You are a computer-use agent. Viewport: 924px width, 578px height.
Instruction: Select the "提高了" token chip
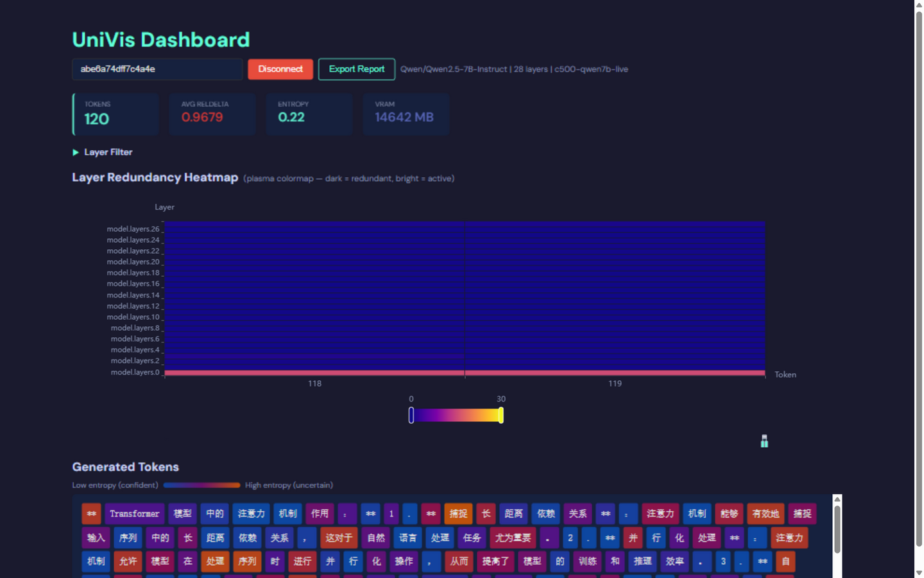pyautogui.click(x=495, y=561)
